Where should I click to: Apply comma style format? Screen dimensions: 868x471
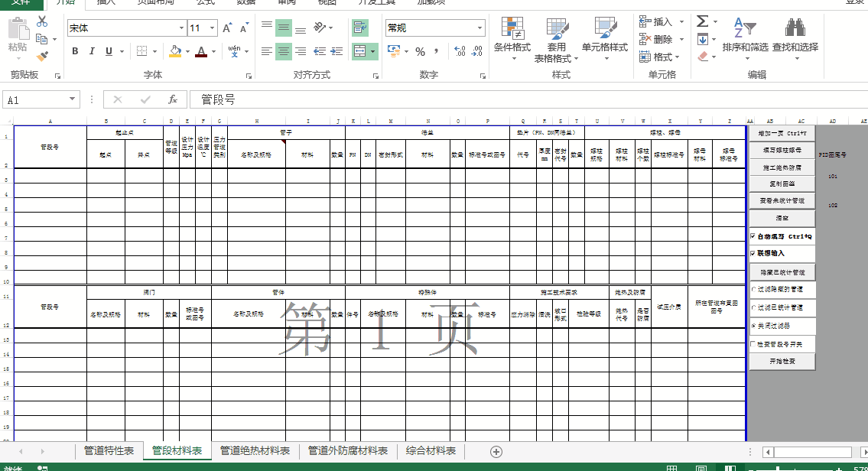point(437,51)
